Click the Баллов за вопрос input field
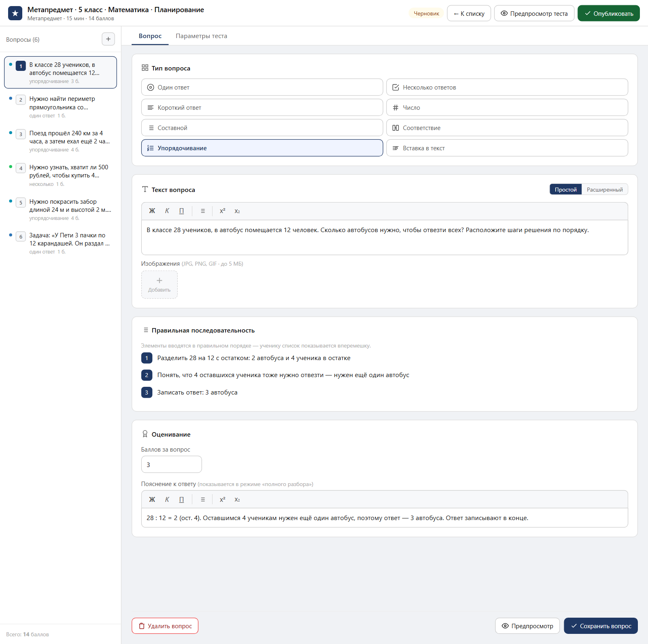 pyautogui.click(x=171, y=464)
